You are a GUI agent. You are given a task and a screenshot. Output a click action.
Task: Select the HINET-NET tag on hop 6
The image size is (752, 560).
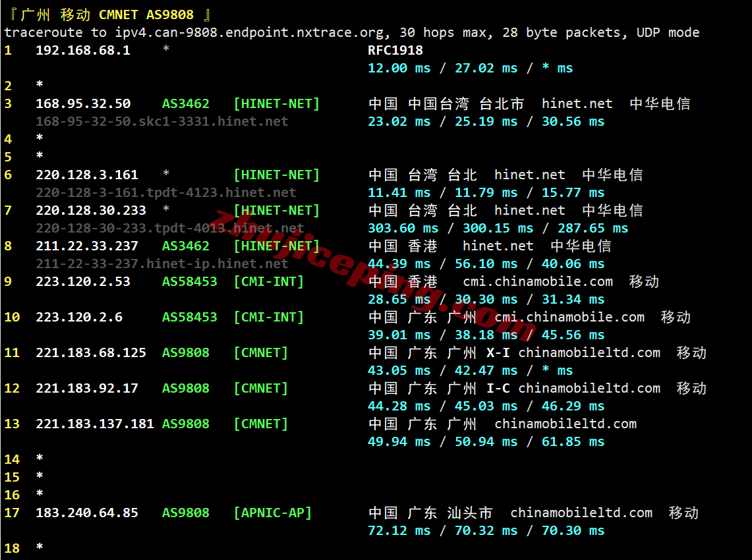click(276, 175)
